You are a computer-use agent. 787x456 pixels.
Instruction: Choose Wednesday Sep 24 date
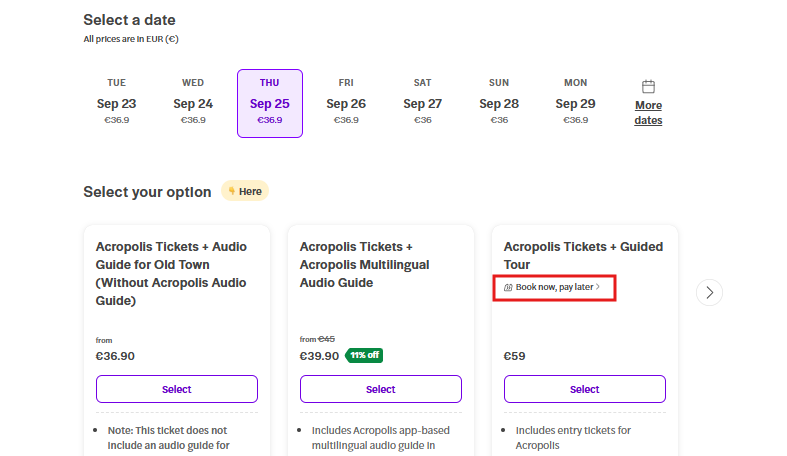(x=193, y=103)
